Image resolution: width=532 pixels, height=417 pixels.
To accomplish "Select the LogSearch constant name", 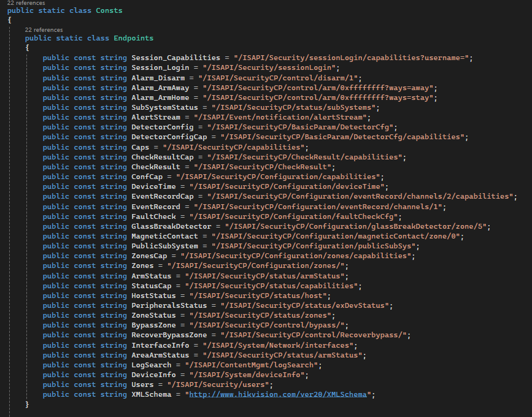I will (x=150, y=364).
